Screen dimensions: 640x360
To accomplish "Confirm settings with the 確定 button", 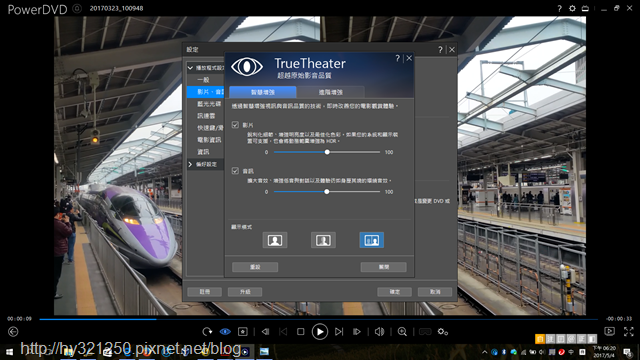I will (x=395, y=292).
